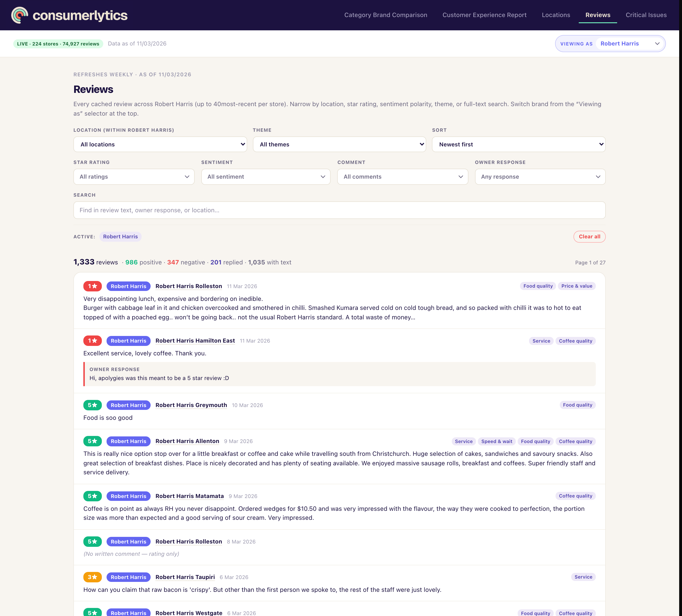
Task: Click the 'Data as of 11/03/2026' text
Action: pyautogui.click(x=137, y=44)
